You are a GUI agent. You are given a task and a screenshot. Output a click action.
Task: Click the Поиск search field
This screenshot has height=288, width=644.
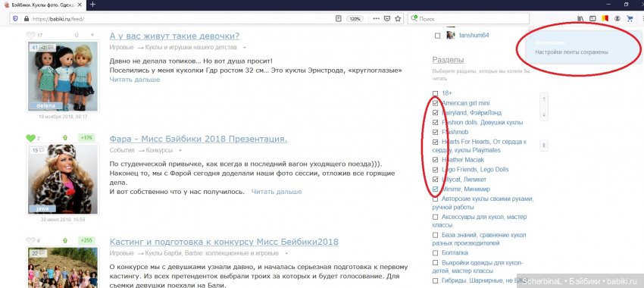468,18
